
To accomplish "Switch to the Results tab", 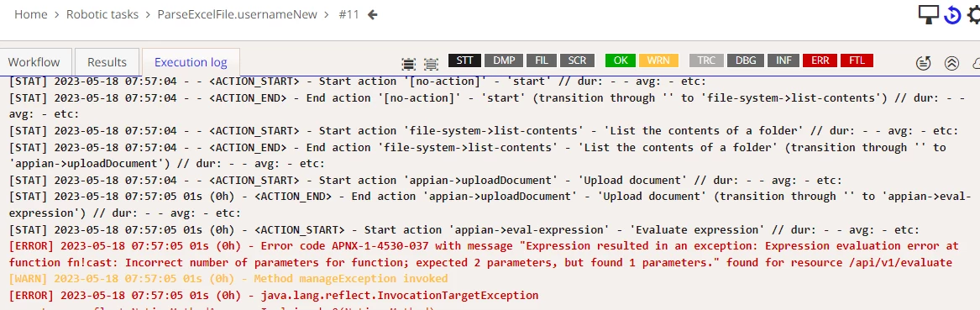I will [107, 62].
